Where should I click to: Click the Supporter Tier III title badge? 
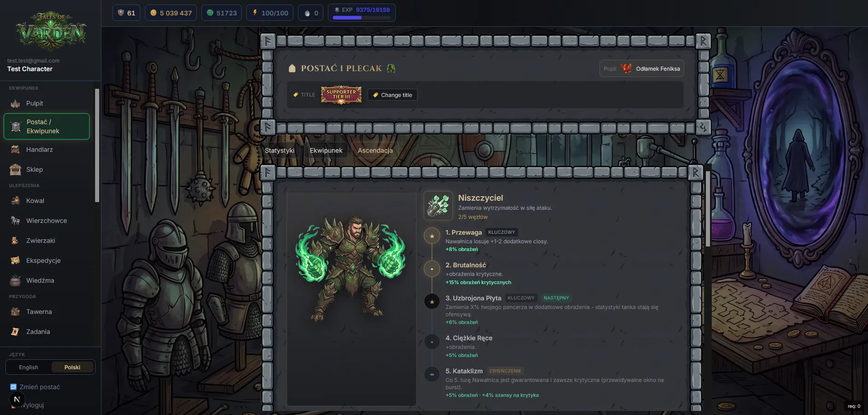click(341, 95)
